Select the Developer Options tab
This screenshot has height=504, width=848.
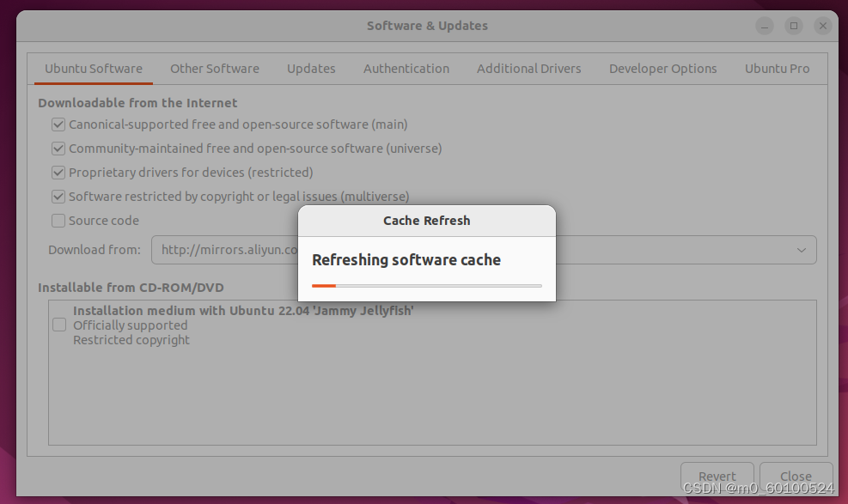coord(663,69)
